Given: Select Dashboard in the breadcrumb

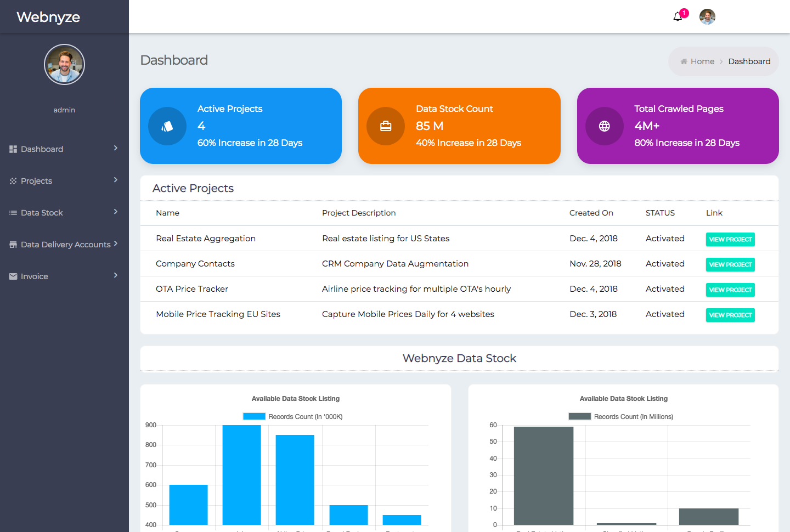Looking at the screenshot, I should (x=749, y=61).
